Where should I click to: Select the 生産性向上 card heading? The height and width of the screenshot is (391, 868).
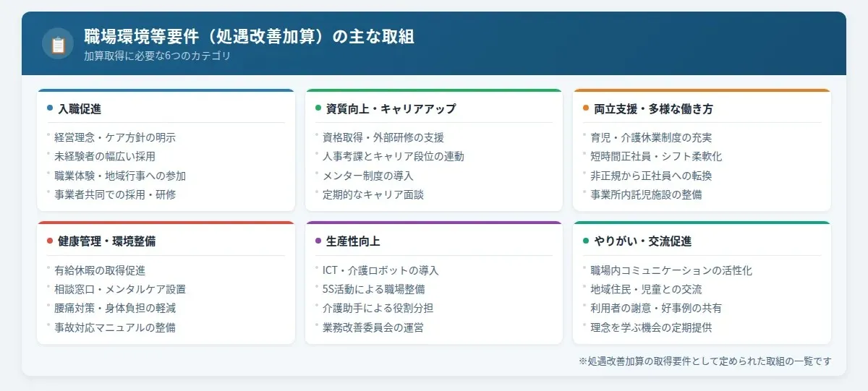353,241
